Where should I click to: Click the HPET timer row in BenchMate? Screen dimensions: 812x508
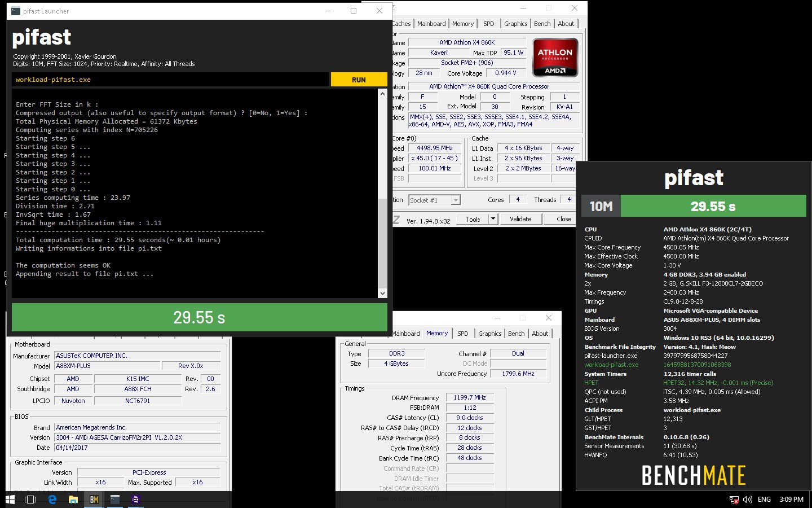(x=679, y=383)
